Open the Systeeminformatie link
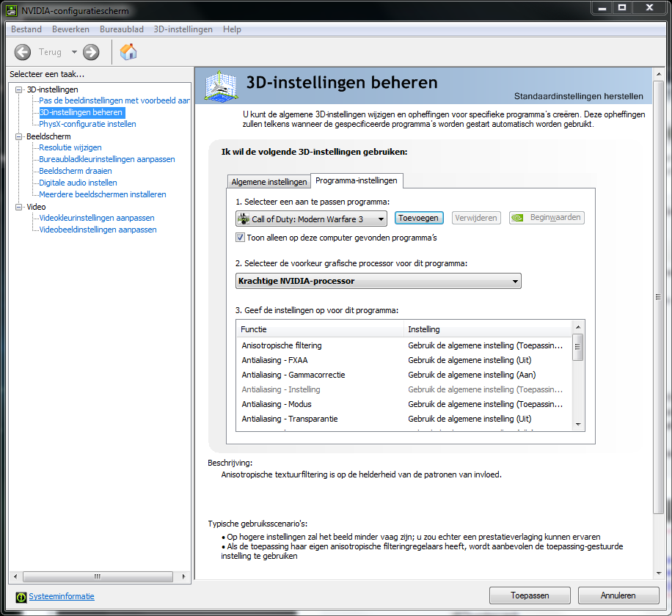This screenshot has width=672, height=616. (62, 596)
